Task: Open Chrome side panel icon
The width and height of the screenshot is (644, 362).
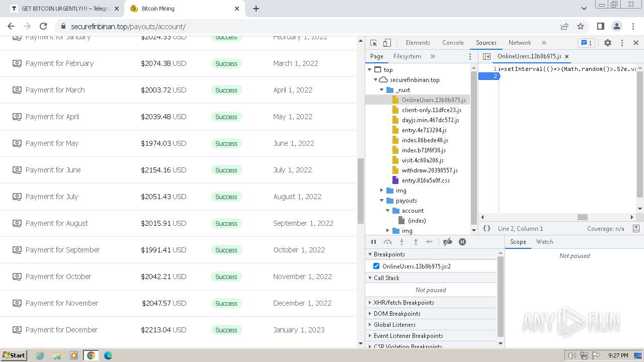Action: pyautogui.click(x=600, y=27)
